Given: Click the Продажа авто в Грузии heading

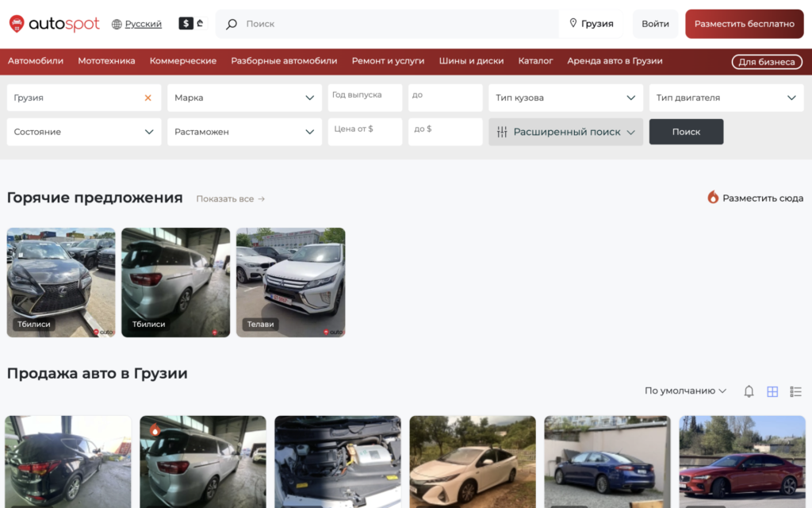Looking at the screenshot, I should point(98,373).
